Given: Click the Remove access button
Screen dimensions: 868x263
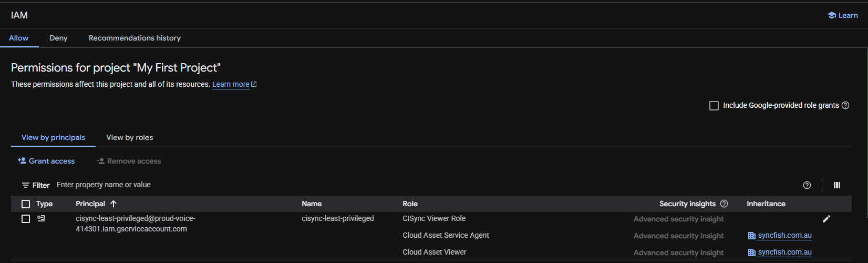Looking at the screenshot, I should click(129, 161).
